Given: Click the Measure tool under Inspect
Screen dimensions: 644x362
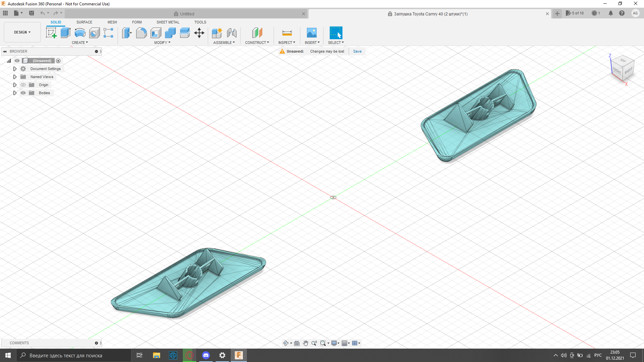Looking at the screenshot, I should [287, 33].
